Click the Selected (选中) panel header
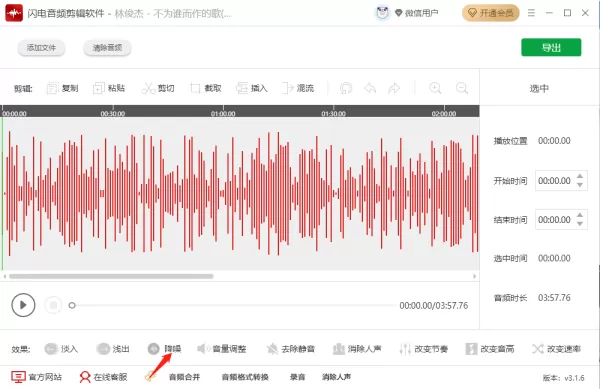This screenshot has width=600, height=389. (x=539, y=88)
